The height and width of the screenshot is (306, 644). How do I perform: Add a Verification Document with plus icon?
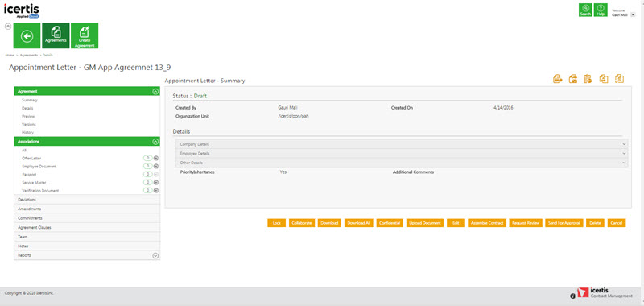coord(156,191)
